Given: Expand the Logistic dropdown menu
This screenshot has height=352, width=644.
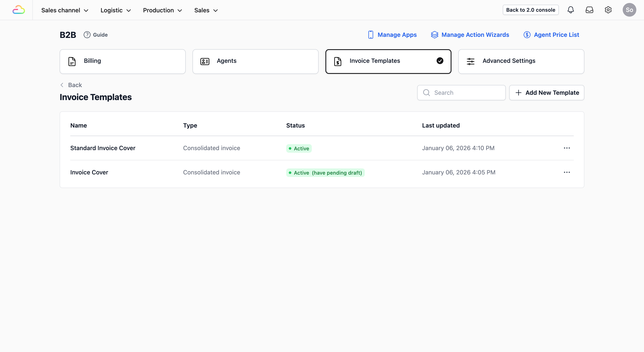Looking at the screenshot, I should 115,10.
